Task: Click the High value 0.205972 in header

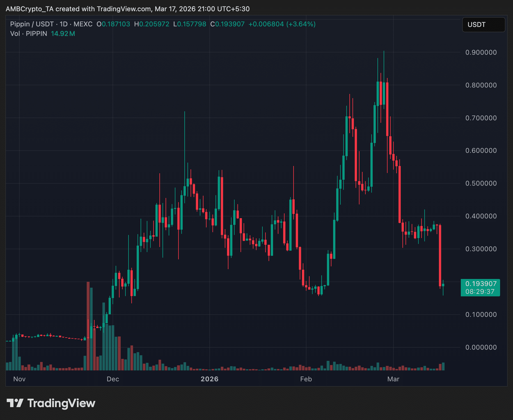Action: (x=154, y=24)
